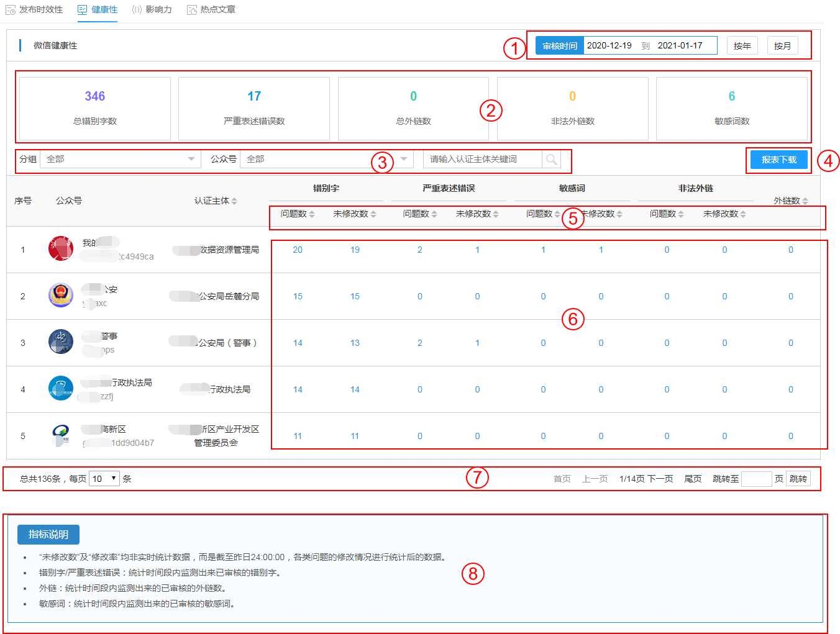The width and height of the screenshot is (840, 634).
Task: Sort by 外链数 column arrows
Action: (x=805, y=201)
